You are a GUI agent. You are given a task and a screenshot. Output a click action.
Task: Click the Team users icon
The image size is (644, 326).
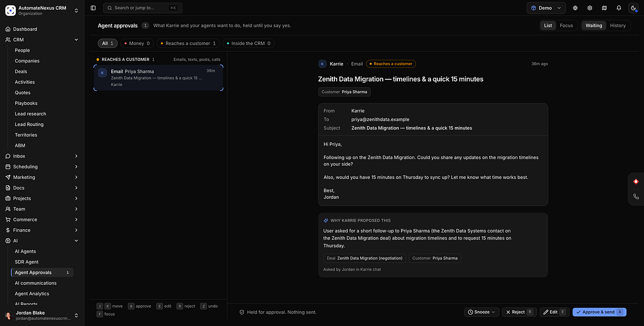coord(8,209)
